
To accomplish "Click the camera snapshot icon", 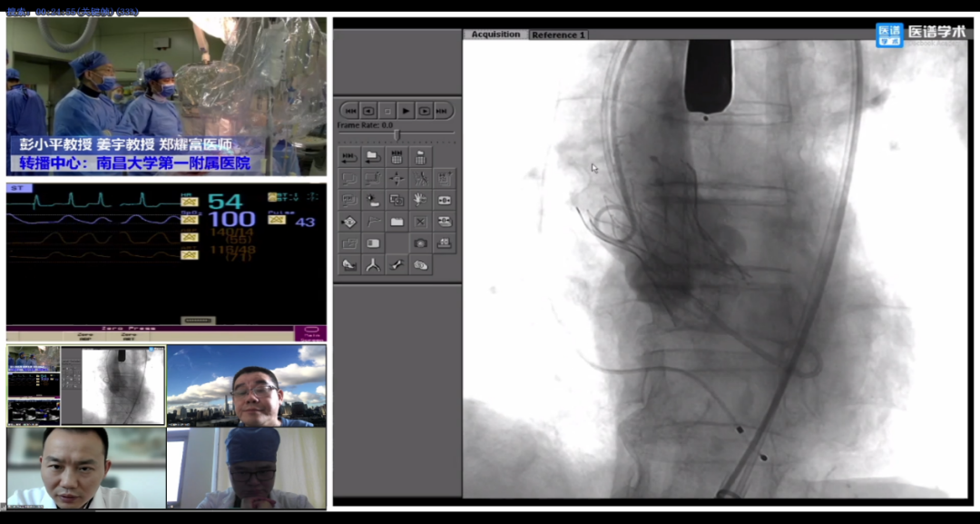I will 420,243.
